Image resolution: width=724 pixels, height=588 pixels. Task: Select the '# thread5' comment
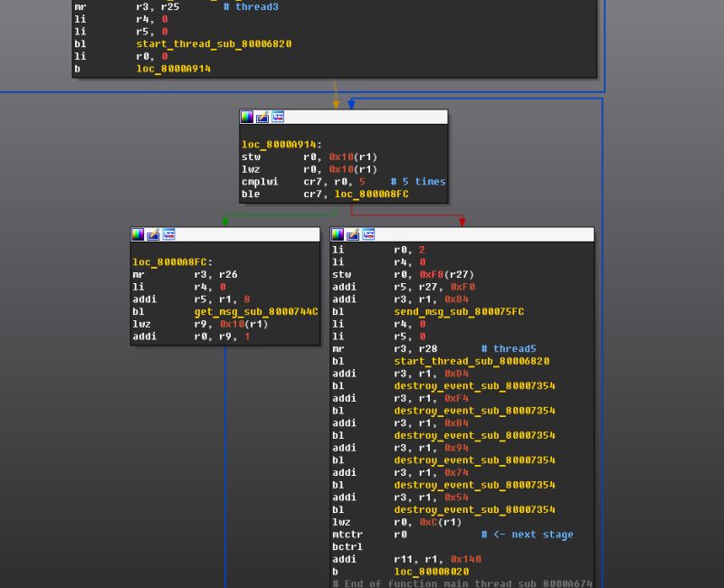click(x=509, y=348)
